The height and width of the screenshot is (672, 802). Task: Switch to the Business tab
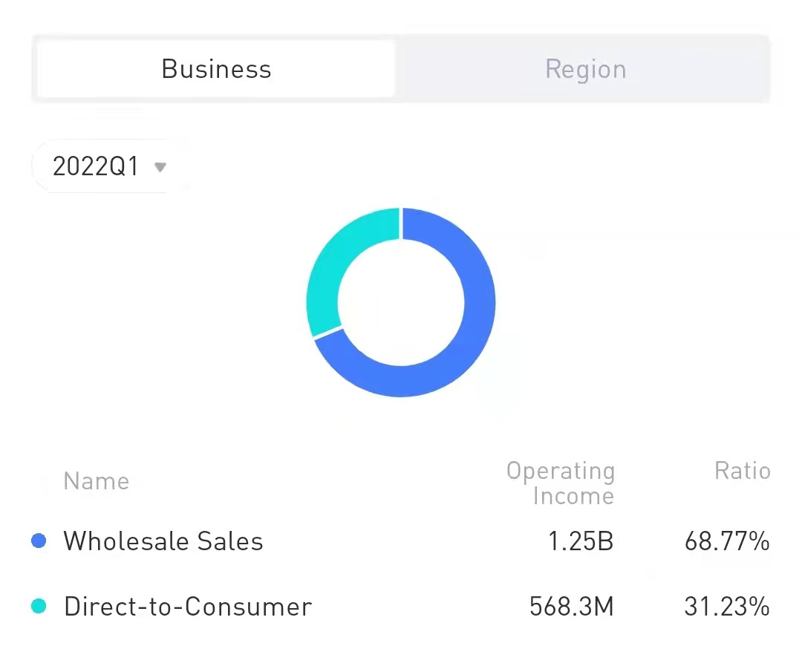point(216,69)
